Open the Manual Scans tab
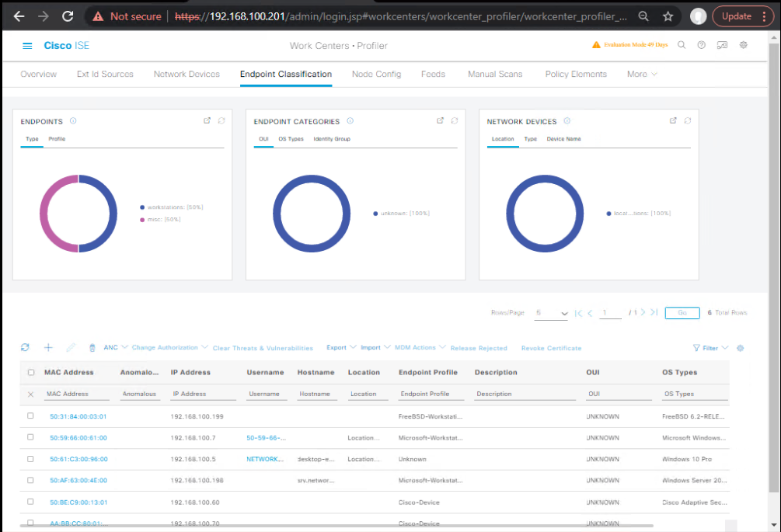781x532 pixels. tap(495, 74)
